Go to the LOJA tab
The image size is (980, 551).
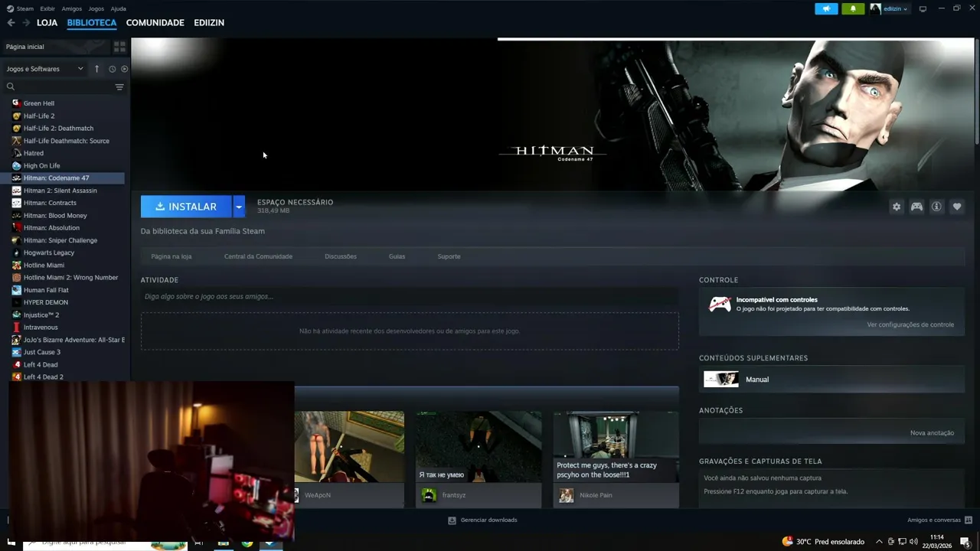point(47,23)
